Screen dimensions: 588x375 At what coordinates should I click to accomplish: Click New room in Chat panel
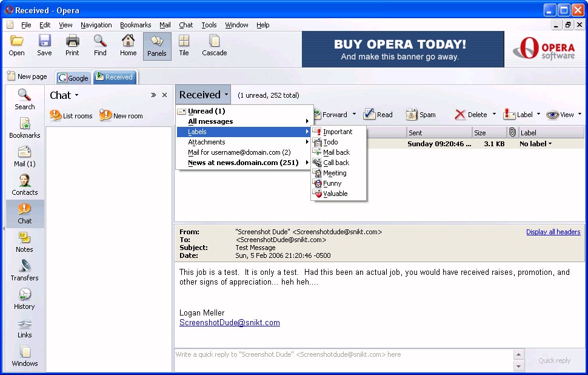[x=121, y=115]
